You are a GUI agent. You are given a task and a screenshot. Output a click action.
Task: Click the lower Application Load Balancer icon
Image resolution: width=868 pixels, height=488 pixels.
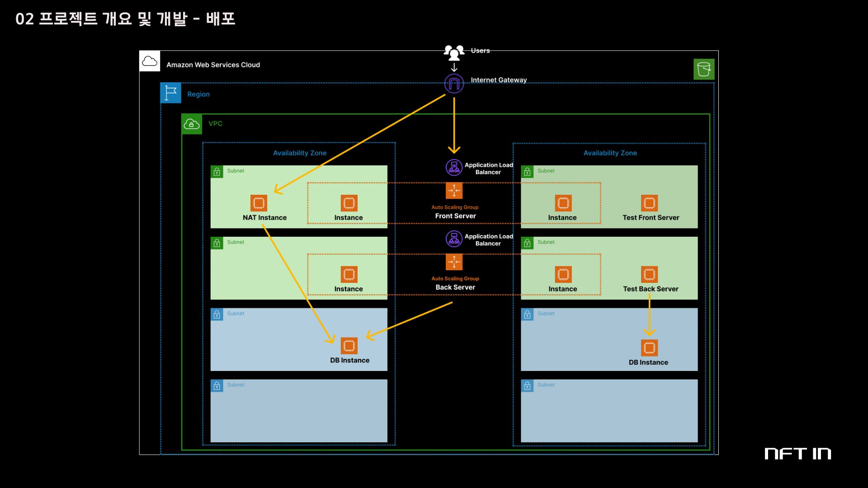(454, 239)
